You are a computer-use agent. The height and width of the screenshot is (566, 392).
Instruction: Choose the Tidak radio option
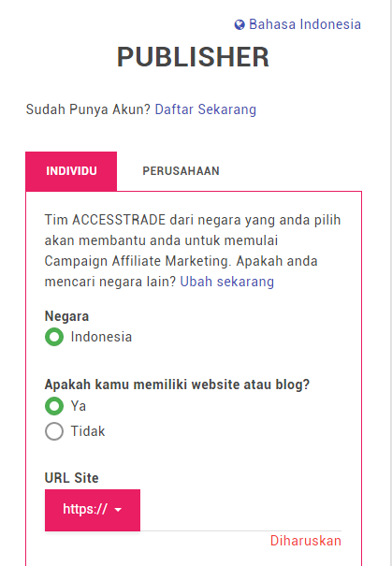click(x=54, y=431)
